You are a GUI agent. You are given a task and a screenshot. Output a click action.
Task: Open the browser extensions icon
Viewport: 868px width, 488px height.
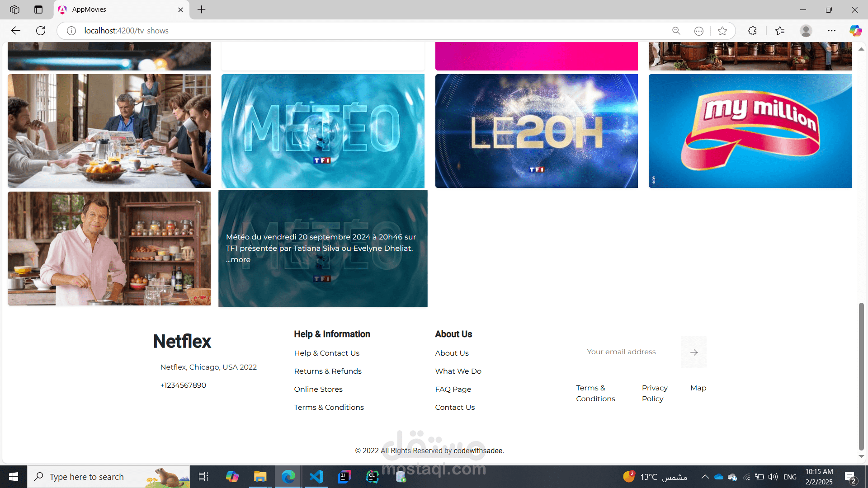click(x=752, y=31)
